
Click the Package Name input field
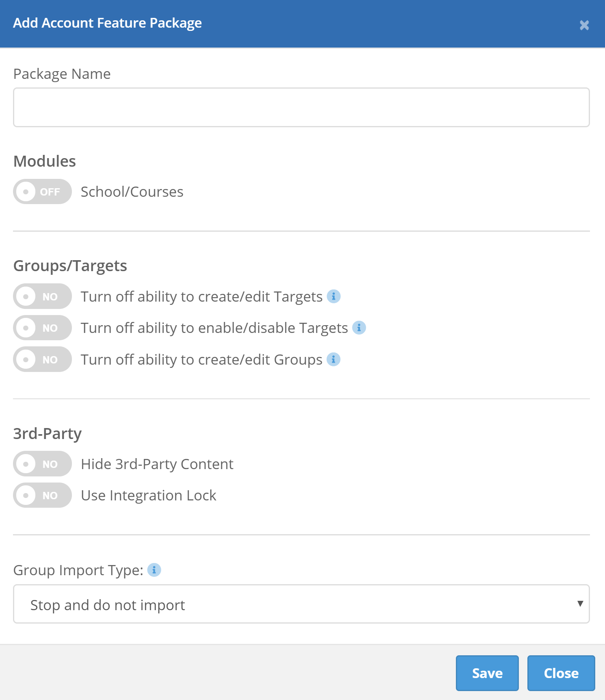tap(301, 107)
